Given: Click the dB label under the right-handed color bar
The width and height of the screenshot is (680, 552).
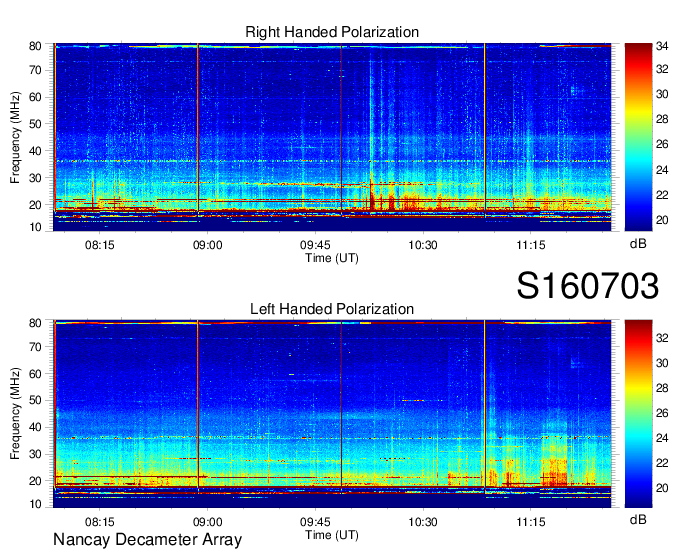Looking at the screenshot, I should [638, 244].
